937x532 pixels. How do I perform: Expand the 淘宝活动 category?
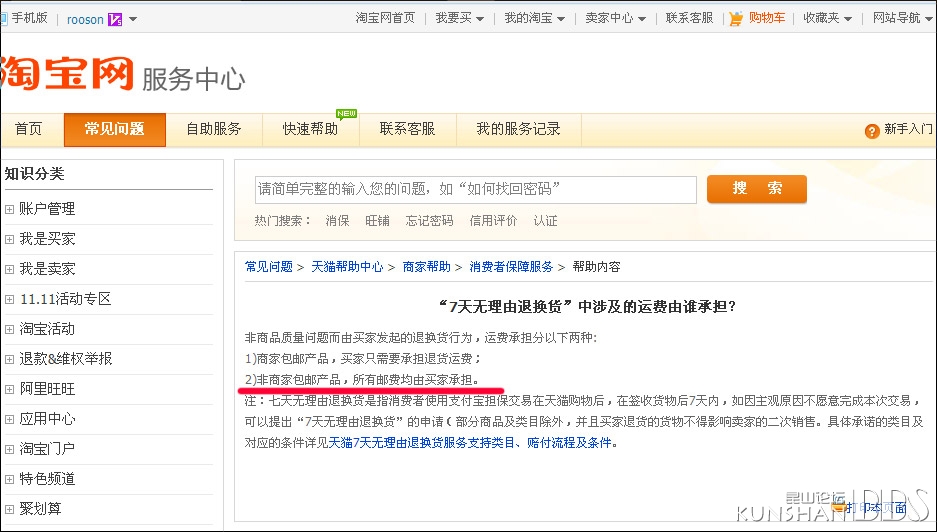point(10,329)
